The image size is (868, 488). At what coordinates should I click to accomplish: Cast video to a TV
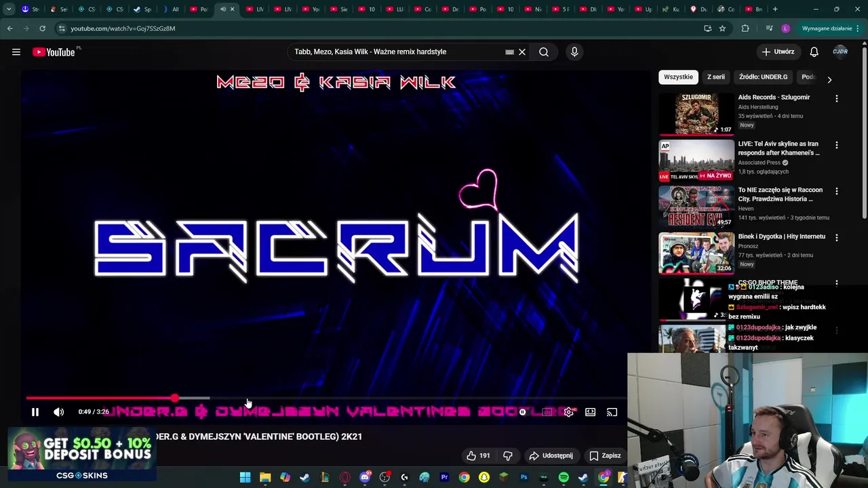[612, 412]
